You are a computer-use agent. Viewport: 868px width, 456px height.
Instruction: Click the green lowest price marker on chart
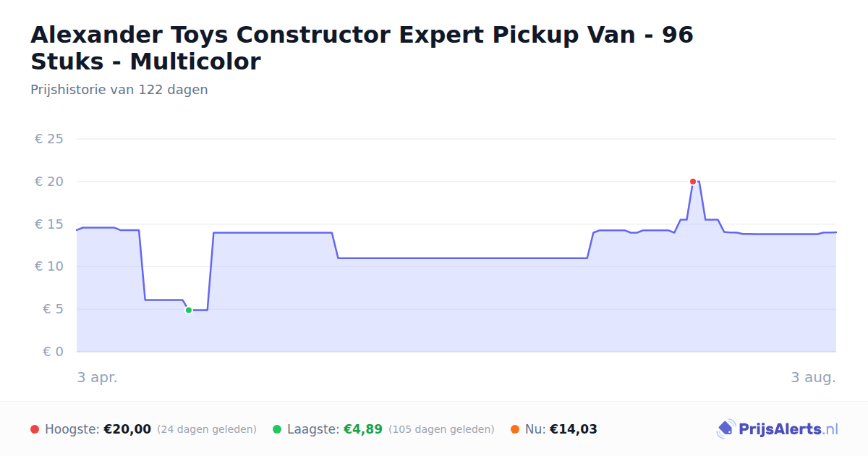[x=189, y=310]
